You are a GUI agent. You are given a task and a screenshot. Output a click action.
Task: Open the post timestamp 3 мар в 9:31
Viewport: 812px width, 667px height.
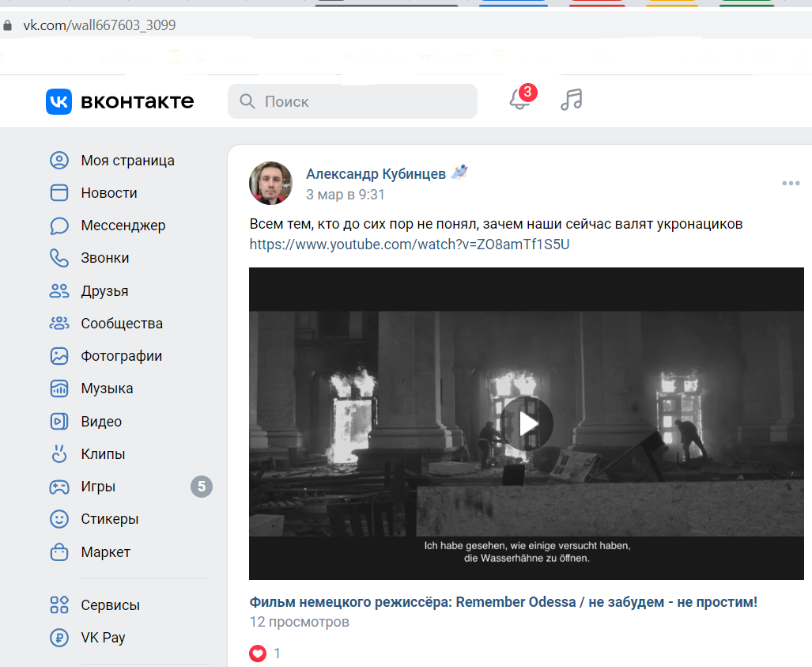pos(345,195)
